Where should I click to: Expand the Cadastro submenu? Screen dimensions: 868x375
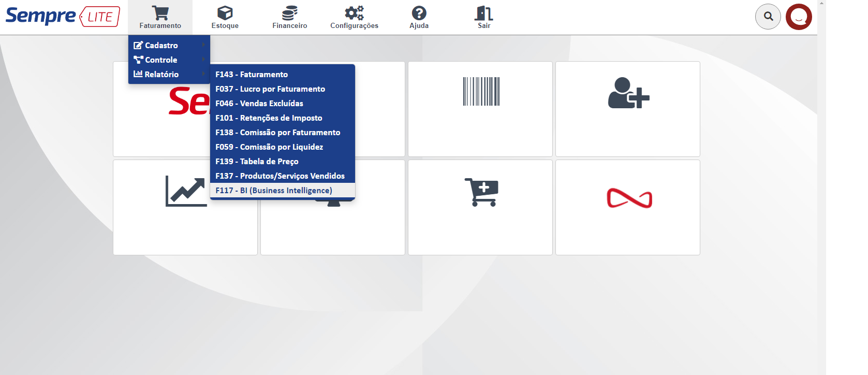tap(169, 46)
